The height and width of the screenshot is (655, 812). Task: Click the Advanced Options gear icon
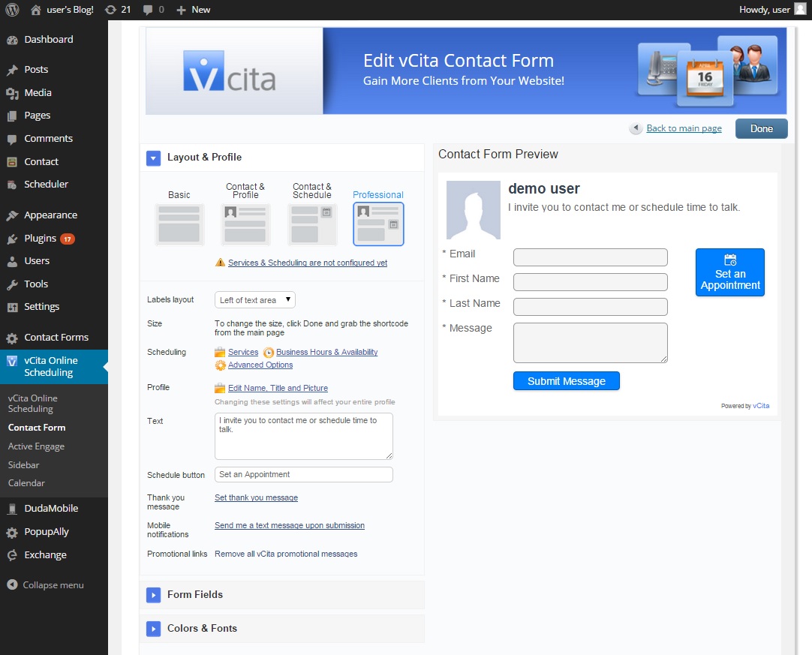point(220,365)
